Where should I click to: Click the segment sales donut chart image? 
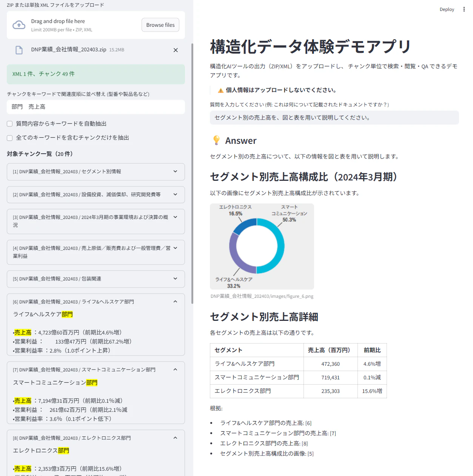click(x=262, y=246)
